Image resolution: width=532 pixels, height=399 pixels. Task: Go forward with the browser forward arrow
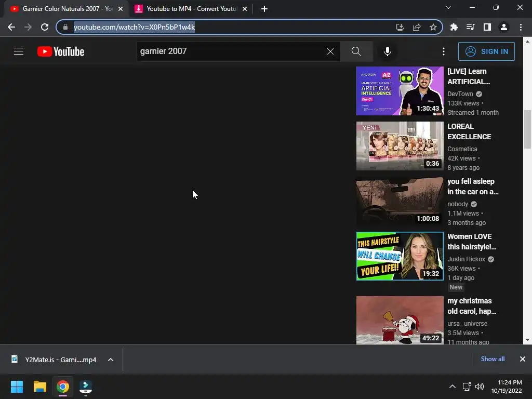(x=28, y=27)
